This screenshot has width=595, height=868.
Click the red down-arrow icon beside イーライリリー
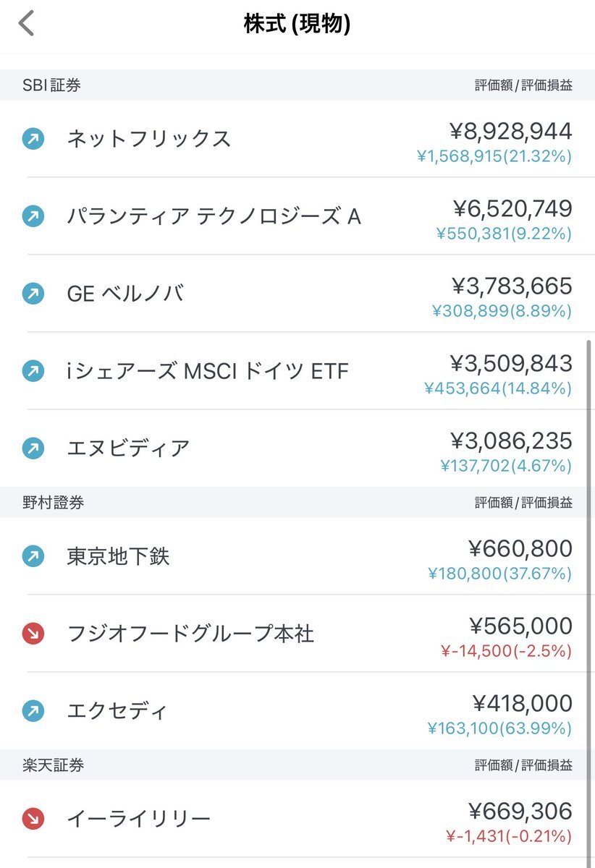33,819
